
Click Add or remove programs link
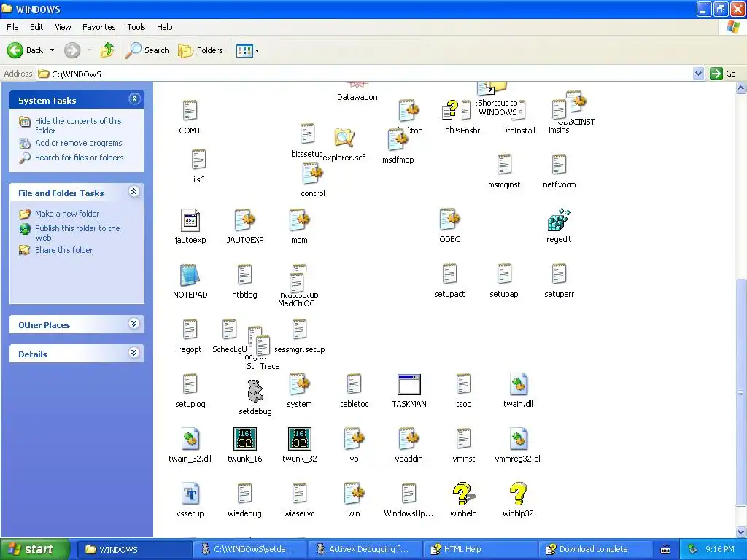79,143
